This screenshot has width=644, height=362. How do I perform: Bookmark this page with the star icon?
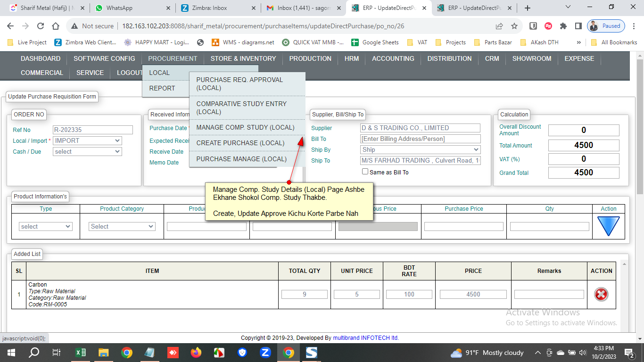click(x=514, y=26)
